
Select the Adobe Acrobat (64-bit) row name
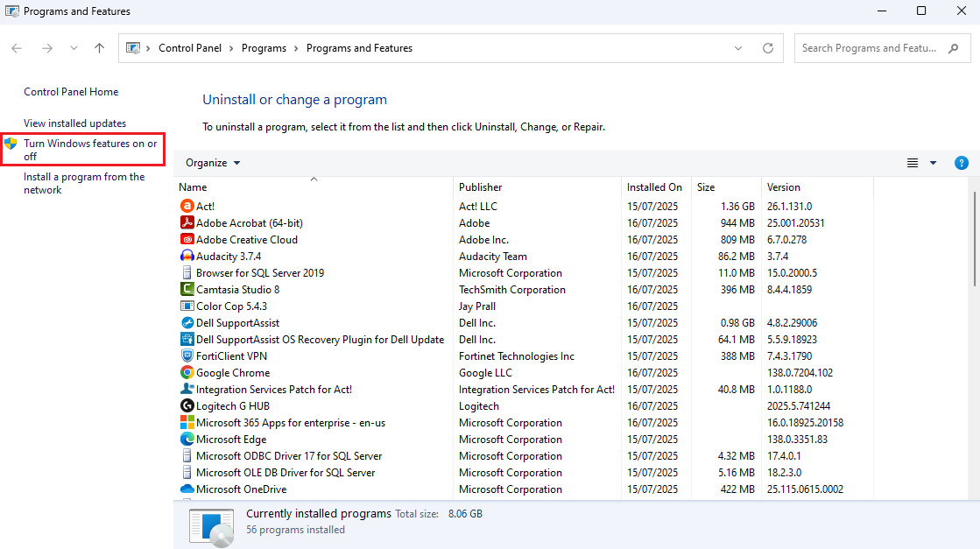[250, 223]
